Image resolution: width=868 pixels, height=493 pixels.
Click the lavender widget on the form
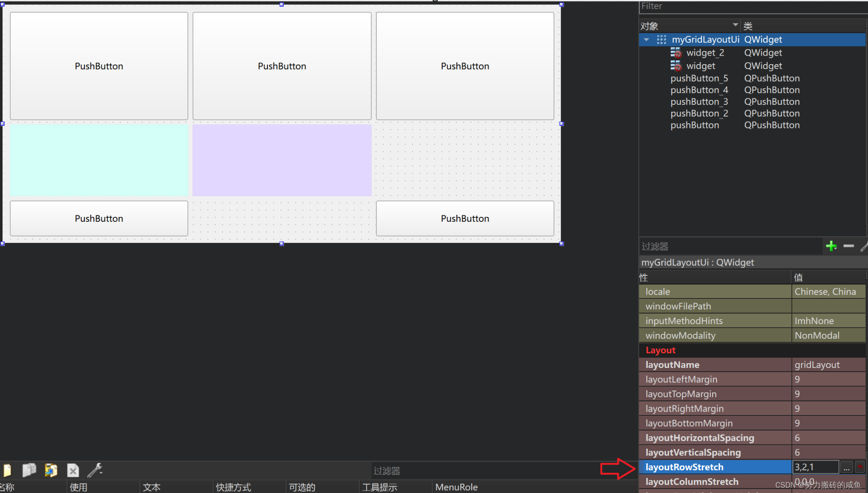coord(282,160)
